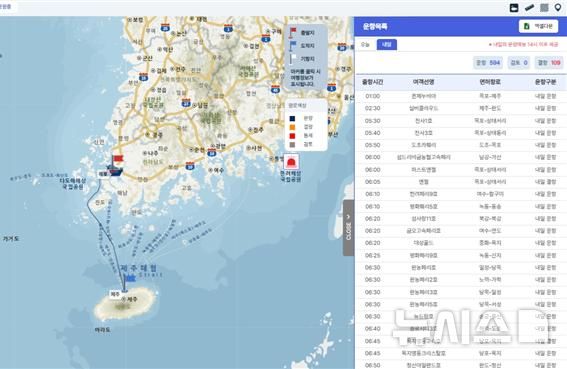
Task: Select the ruler distance measure tool
Action: click(x=529, y=8)
